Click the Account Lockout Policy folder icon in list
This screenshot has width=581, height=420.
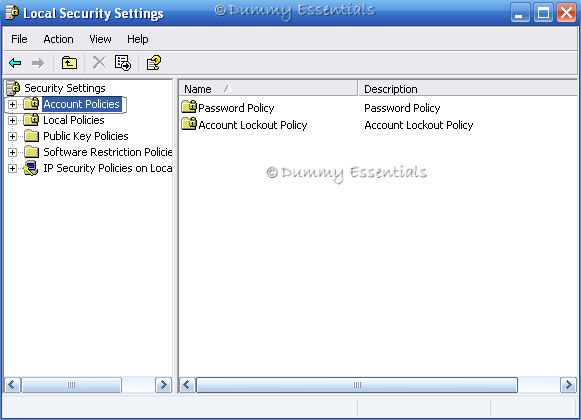[189, 124]
